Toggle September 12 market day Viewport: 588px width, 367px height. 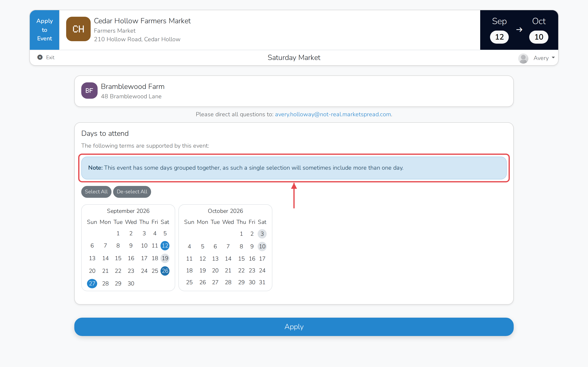165,246
